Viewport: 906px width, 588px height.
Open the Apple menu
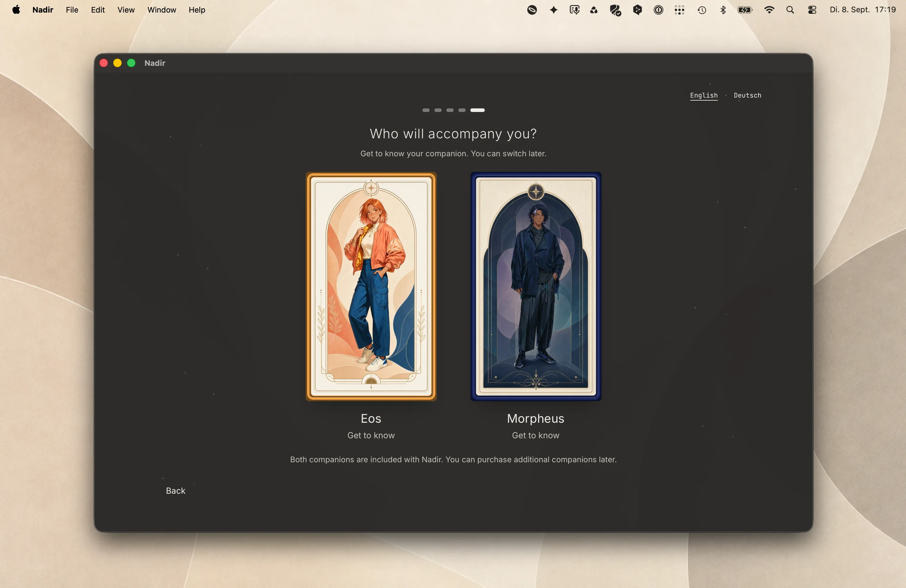coord(16,10)
